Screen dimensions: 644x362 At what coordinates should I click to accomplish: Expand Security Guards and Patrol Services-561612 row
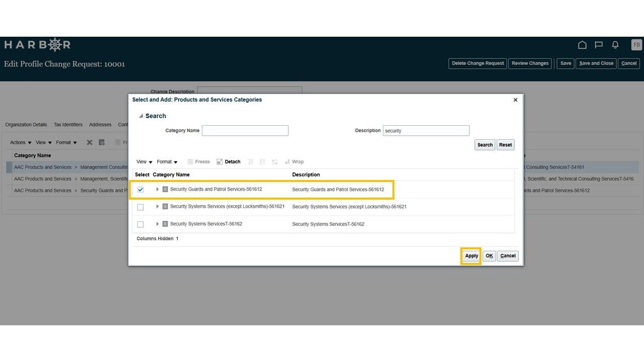(157, 190)
